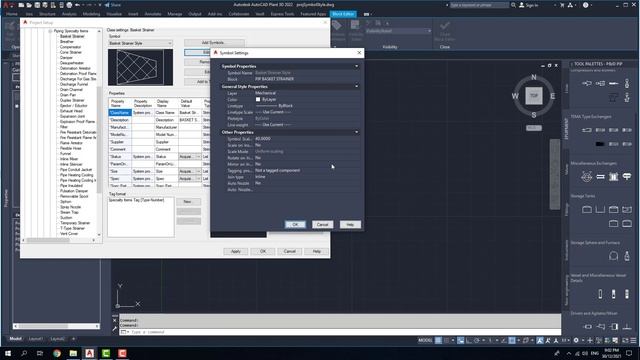Click the N compass label on ViewCube
This screenshot has width=640, height=360.
(533, 77)
